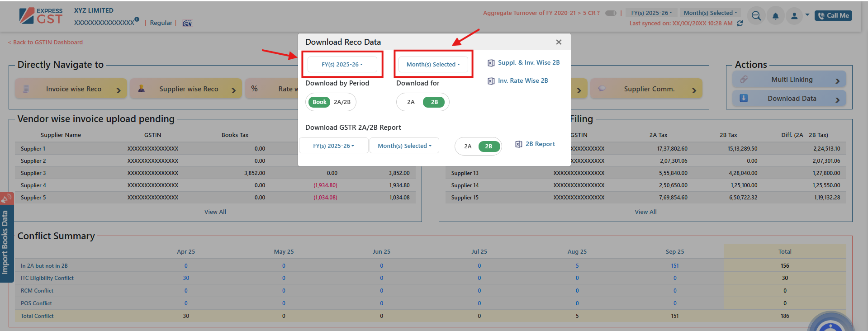Refresh the last synced data icon
Screen dimensions: 868x331
pos(740,24)
